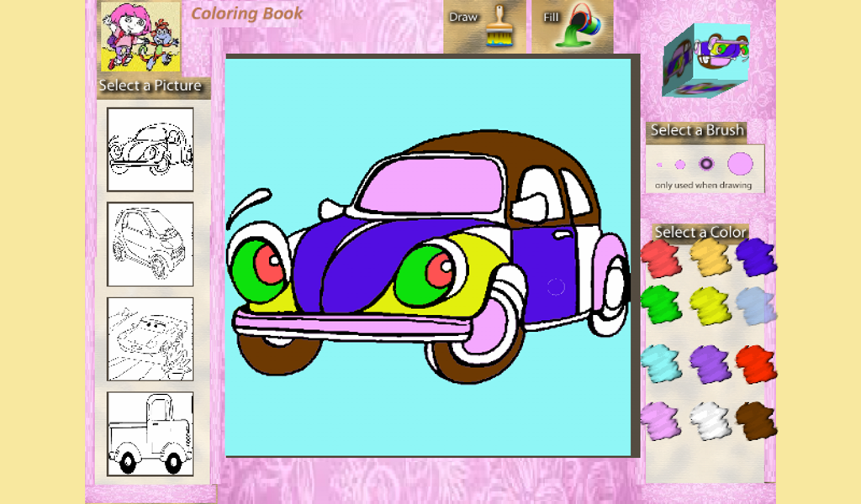Pick the cyan paint color
861x504 pixels.
661,364
